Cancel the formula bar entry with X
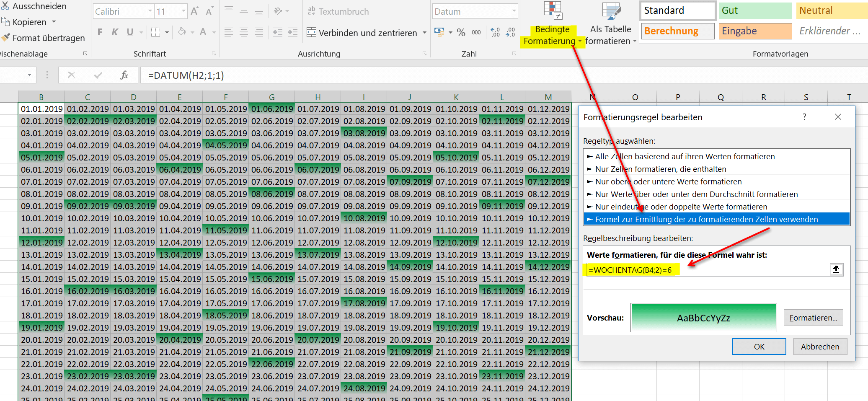 (x=71, y=75)
